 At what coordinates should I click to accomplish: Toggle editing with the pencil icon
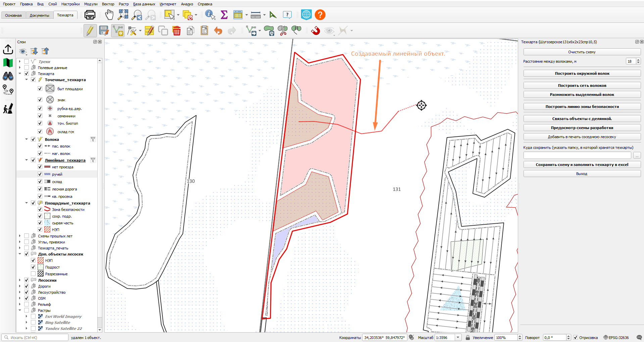click(90, 31)
